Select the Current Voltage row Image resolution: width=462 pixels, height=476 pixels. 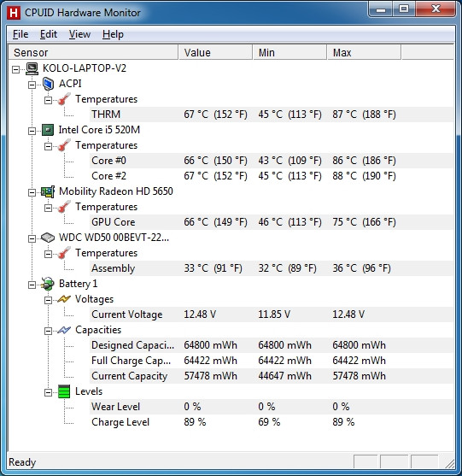click(272, 314)
